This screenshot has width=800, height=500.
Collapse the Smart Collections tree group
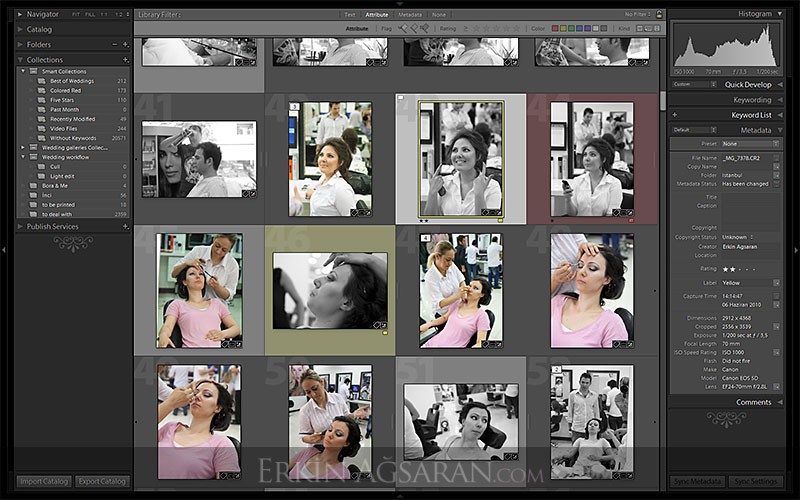point(21,72)
